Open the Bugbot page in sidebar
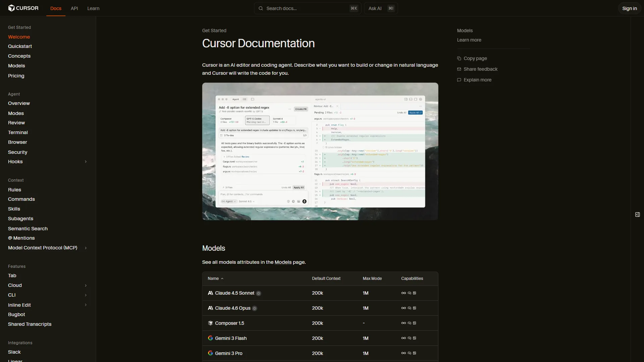 pyautogui.click(x=16, y=314)
